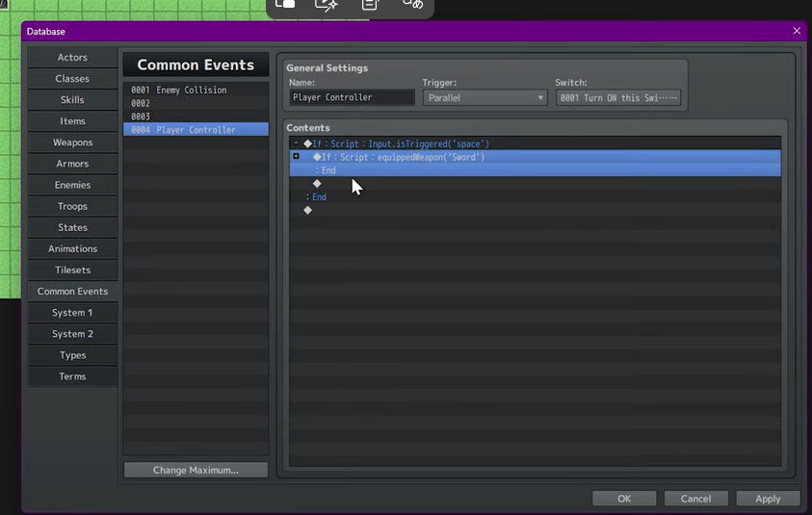The width and height of the screenshot is (812, 515).
Task: Click the AI sparkle cursor icon in top toolbar
Action: pos(327,5)
